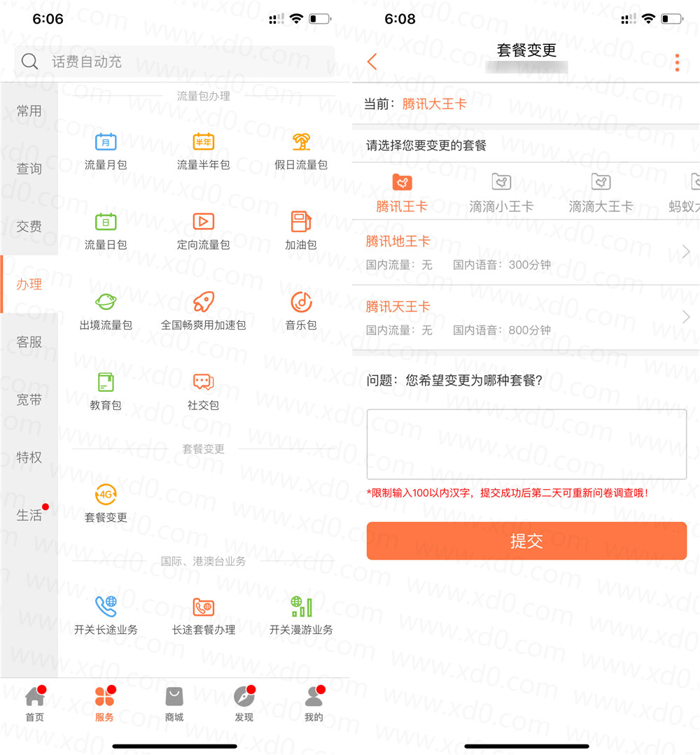Tap the search magnifier icon
Viewport: 700px width, 755px height.
coord(29,62)
